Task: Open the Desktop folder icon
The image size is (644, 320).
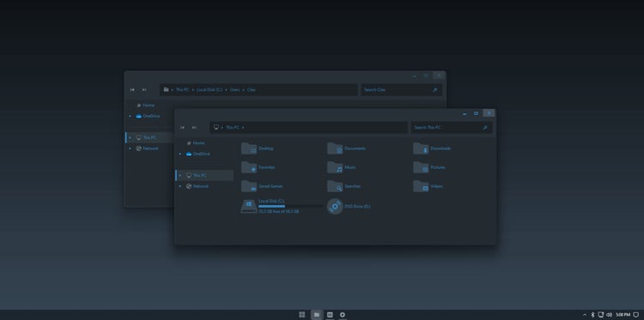Action: (x=249, y=148)
